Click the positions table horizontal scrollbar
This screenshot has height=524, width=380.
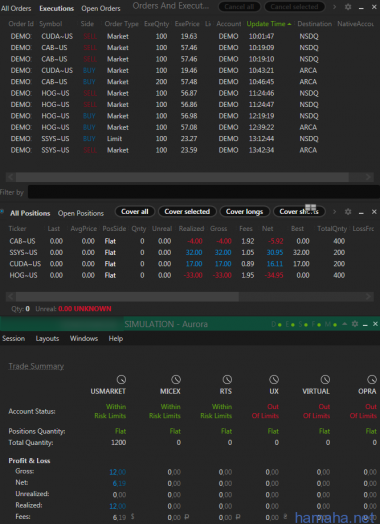click(127, 296)
